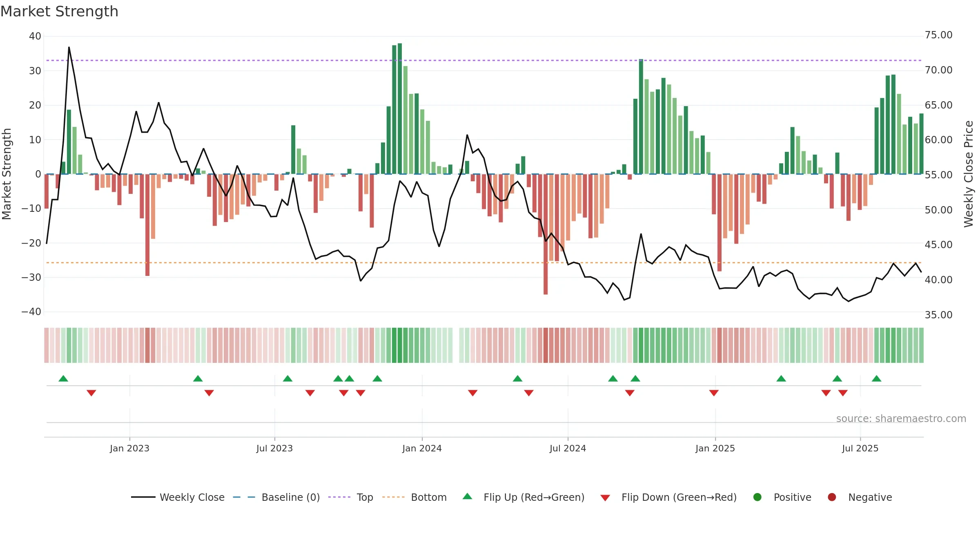Click the first green flip-up marker before Jan 2023
This screenshot has height=551, width=980.
(63, 378)
